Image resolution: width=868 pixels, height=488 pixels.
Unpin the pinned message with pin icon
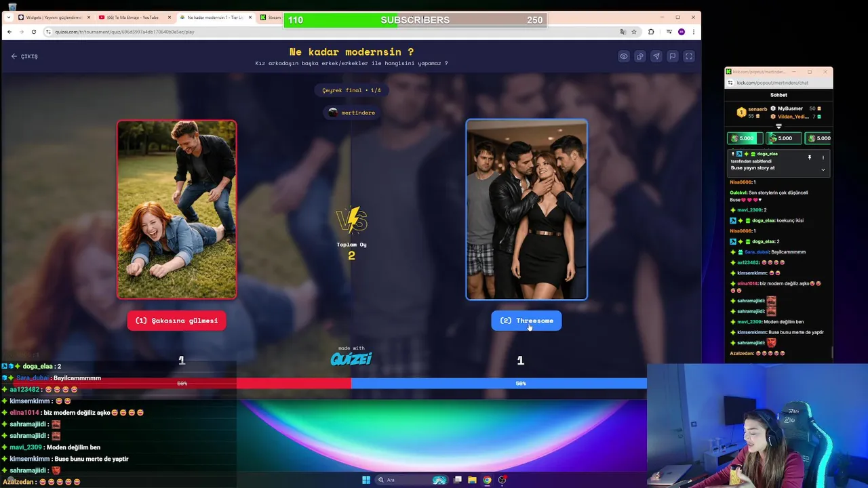[x=809, y=157]
